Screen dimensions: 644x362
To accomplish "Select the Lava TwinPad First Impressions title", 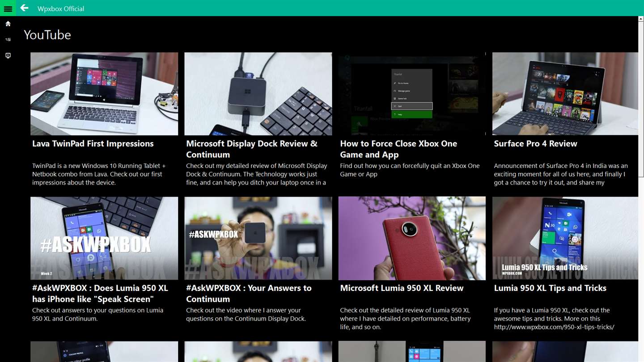I will point(93,143).
